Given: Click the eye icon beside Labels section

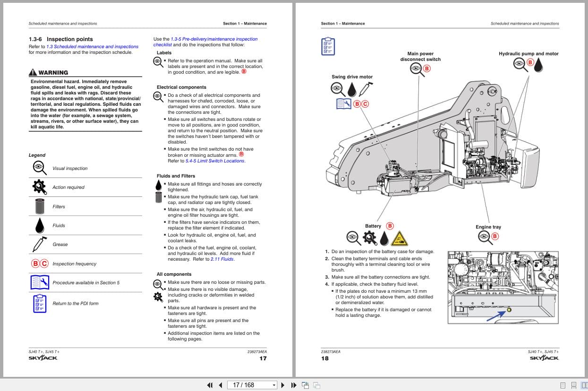Looking at the screenshot, I should click(x=158, y=61).
